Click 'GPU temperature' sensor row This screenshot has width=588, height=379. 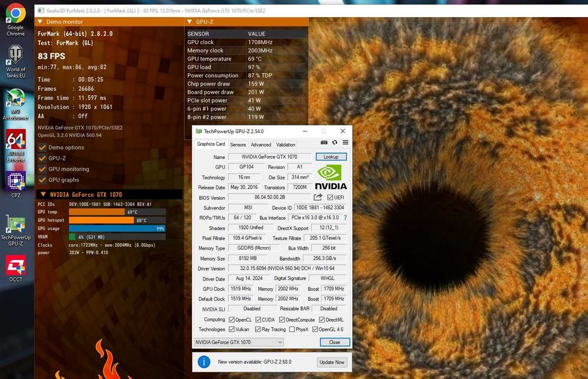246,59
